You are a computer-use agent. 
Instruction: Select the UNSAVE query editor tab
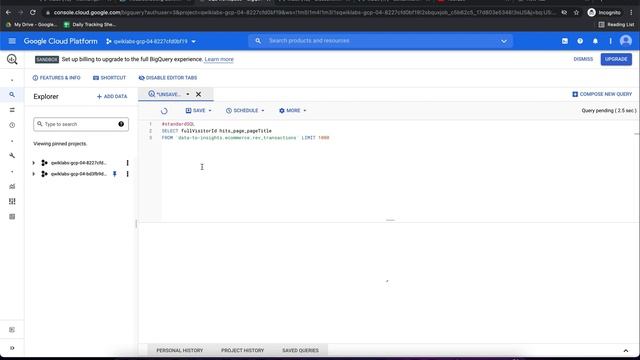[x=165, y=94]
